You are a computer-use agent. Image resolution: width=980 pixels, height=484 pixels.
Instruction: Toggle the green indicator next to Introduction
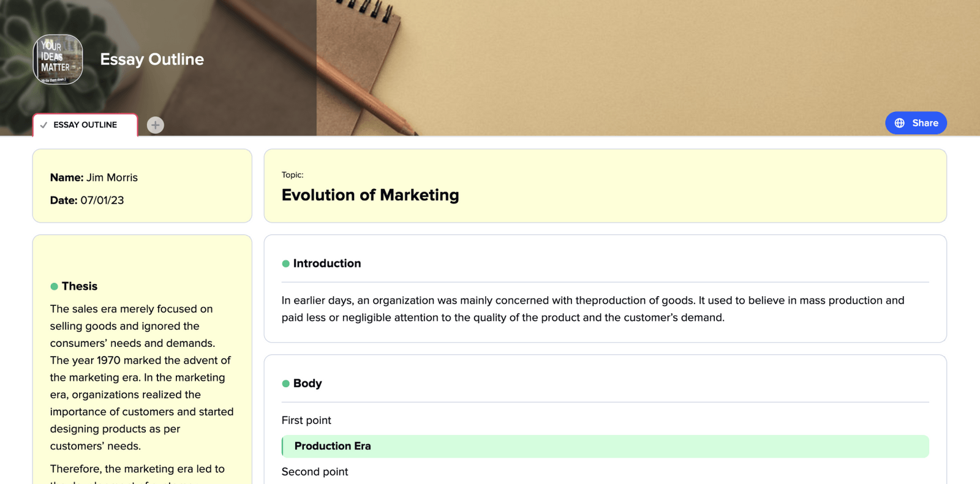[285, 263]
